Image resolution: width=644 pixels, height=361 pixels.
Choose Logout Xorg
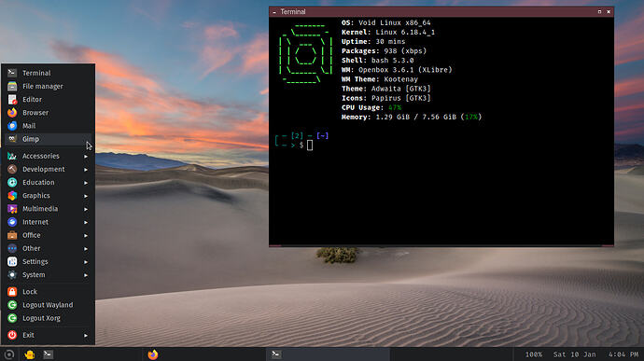(48, 318)
